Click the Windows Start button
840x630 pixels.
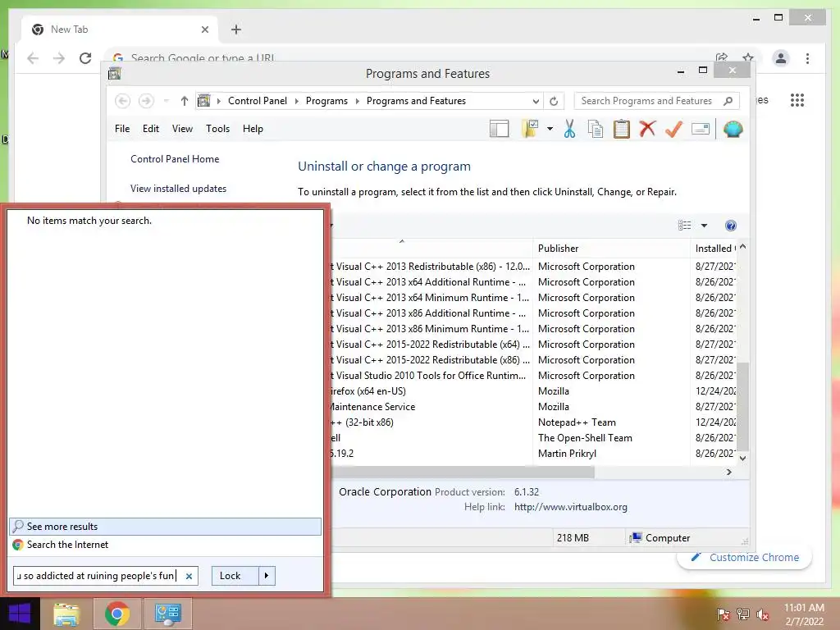coord(20,614)
